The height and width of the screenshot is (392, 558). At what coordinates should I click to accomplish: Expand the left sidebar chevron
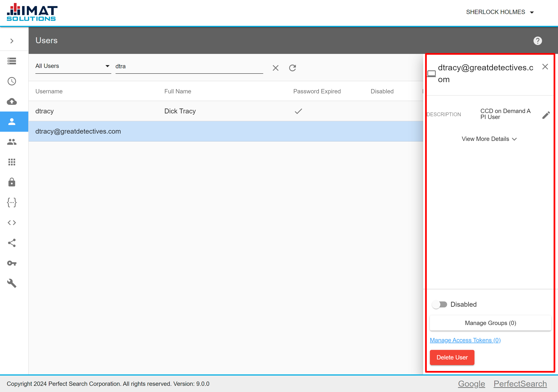point(12,41)
